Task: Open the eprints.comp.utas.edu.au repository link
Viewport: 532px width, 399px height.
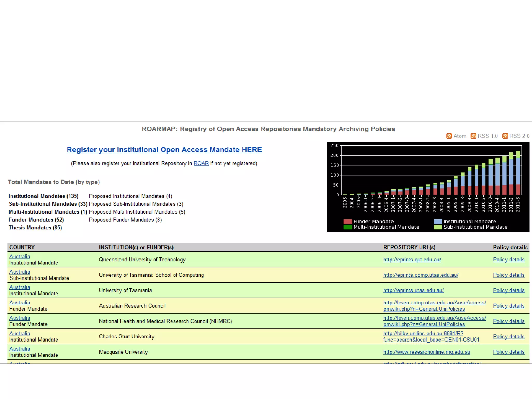Action: coord(421,275)
